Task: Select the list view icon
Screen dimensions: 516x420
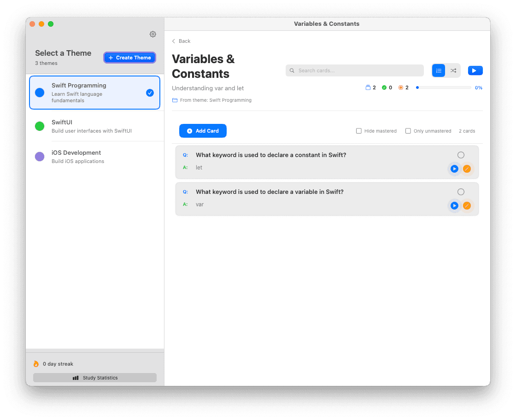Action: pos(438,70)
